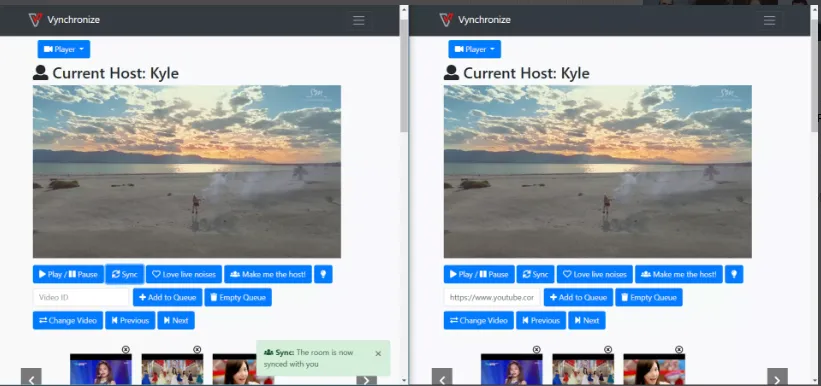Click Add to Queue in right window
Image resolution: width=821 pixels, height=386 pixels.
click(x=579, y=297)
